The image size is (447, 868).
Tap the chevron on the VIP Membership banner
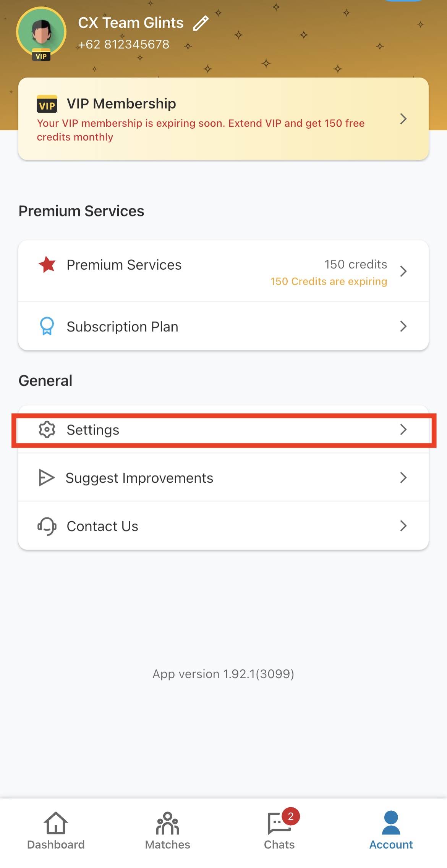403,119
